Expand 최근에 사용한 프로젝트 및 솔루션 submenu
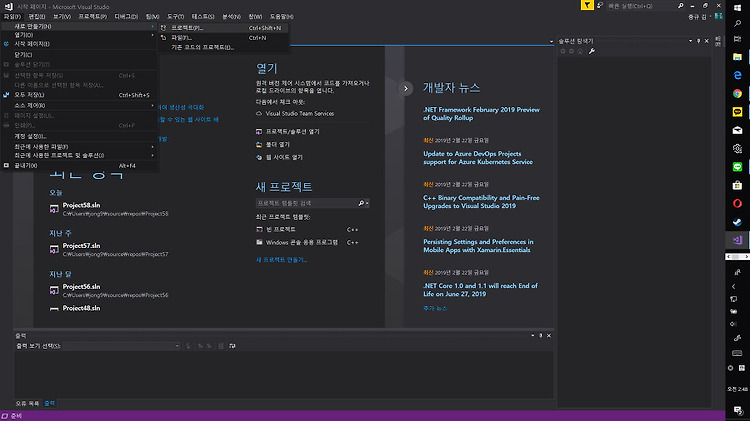 [79, 155]
